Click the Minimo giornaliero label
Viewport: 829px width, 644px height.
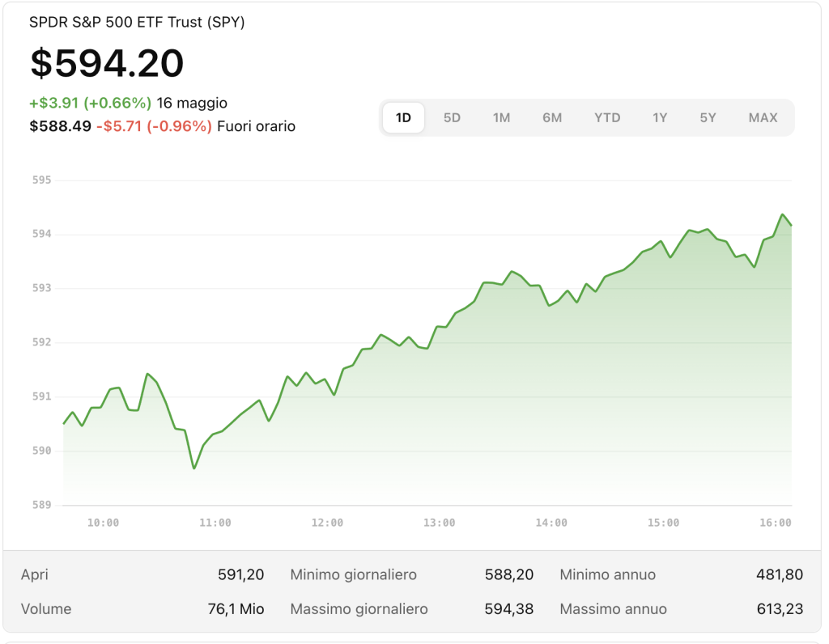click(x=354, y=574)
